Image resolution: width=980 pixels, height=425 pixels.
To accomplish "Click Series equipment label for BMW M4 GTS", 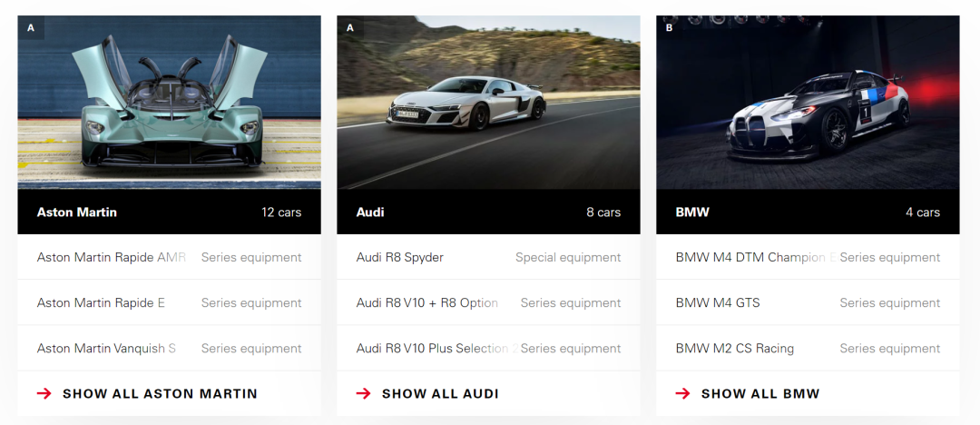I will [890, 303].
